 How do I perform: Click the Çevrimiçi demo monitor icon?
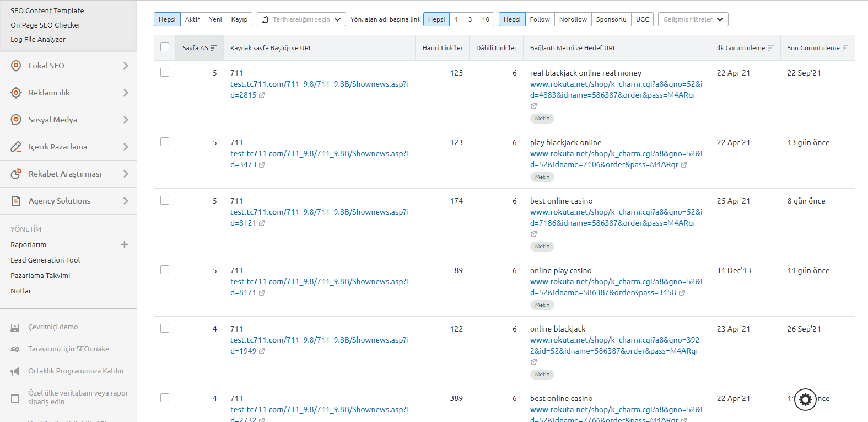pyautogui.click(x=15, y=328)
